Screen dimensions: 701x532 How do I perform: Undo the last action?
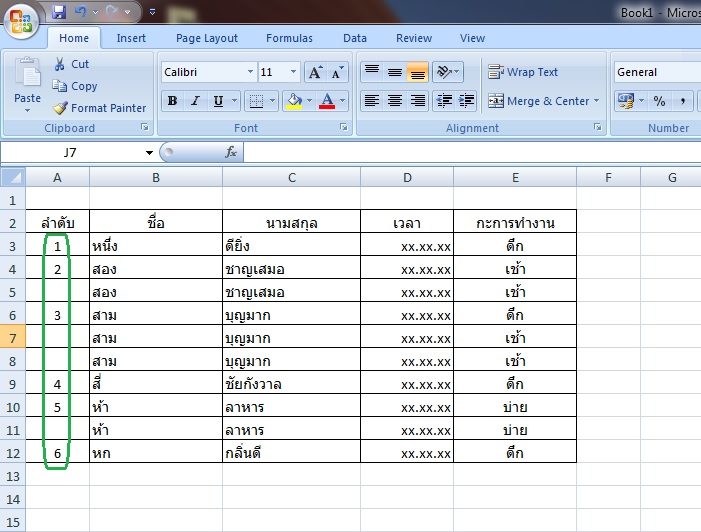tap(81, 12)
